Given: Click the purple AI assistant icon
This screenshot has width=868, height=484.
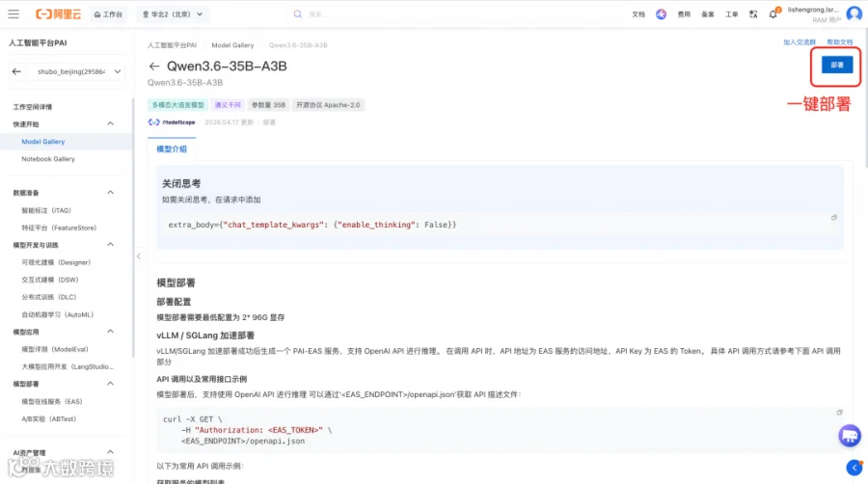Looking at the screenshot, I should point(661,14).
